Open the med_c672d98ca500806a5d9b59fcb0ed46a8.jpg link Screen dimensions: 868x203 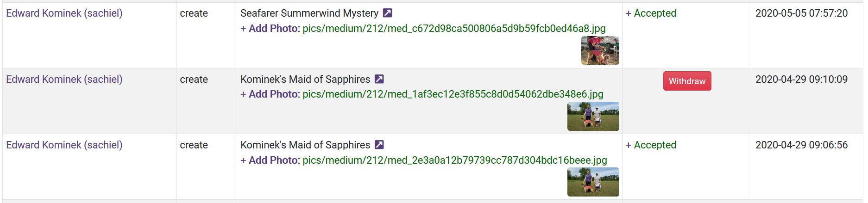454,29
